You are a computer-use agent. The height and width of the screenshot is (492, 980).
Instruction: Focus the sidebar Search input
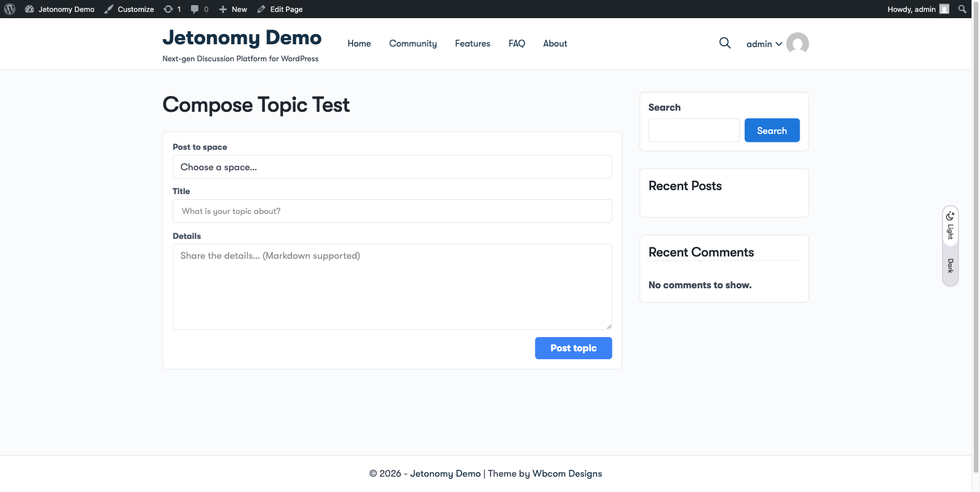pos(694,131)
